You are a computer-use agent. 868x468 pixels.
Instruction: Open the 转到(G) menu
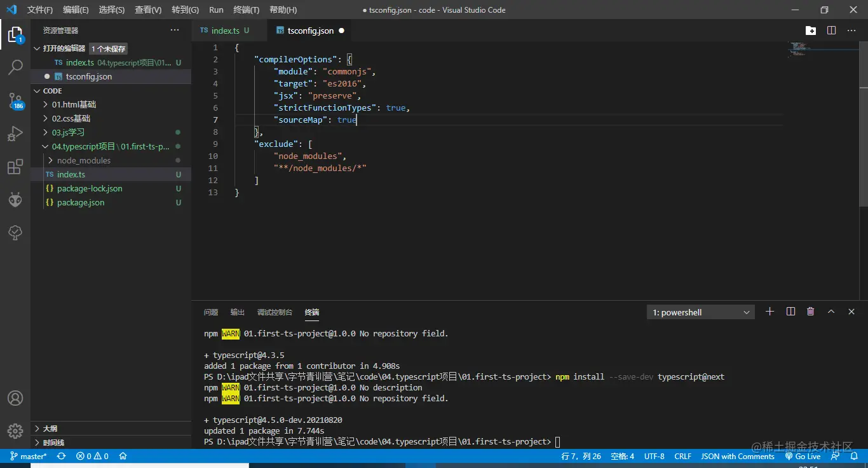(x=185, y=10)
